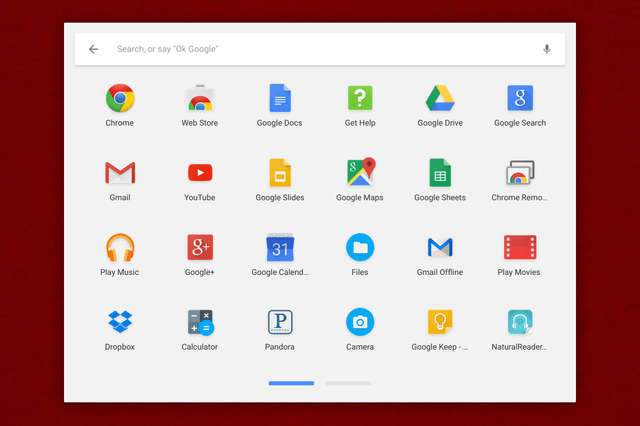Open Gmail
The width and height of the screenshot is (640, 426).
click(x=120, y=173)
